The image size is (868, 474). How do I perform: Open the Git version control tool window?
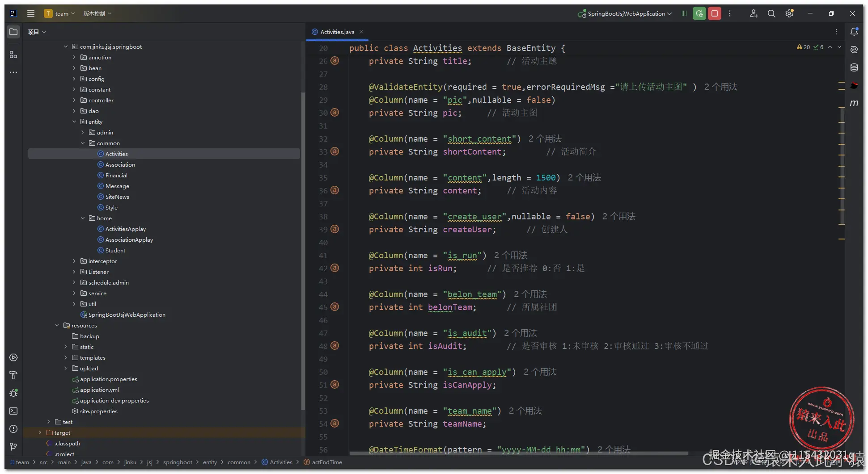[x=13, y=447]
